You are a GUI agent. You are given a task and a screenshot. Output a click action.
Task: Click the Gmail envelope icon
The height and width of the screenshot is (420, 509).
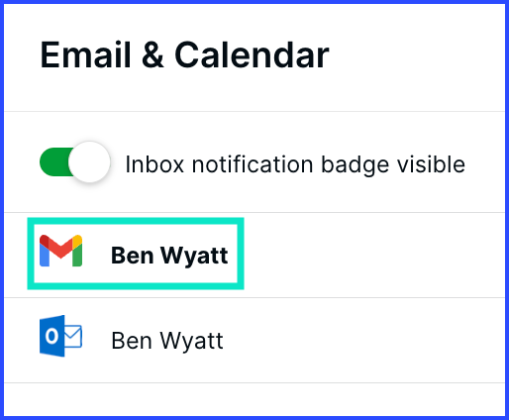click(x=60, y=251)
